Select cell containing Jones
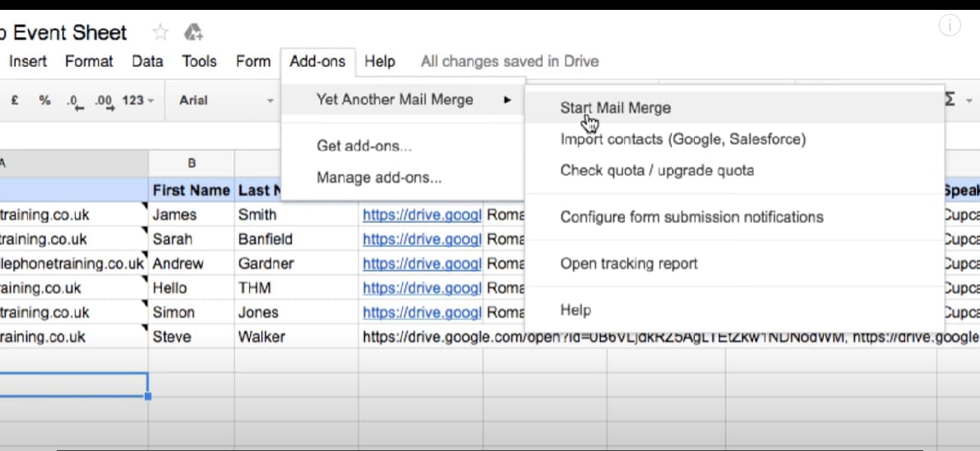The image size is (980, 451). coord(296,312)
